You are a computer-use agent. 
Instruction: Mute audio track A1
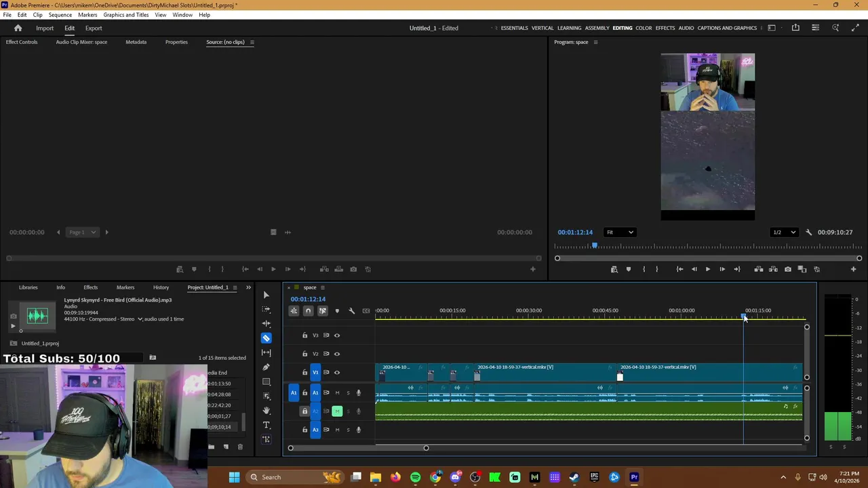[337, 393]
